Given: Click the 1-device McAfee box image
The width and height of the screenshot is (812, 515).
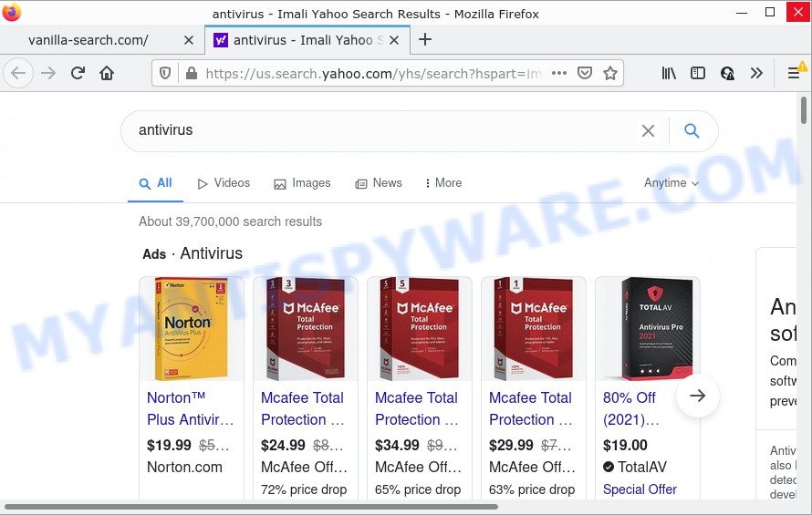Looking at the screenshot, I should (x=533, y=329).
